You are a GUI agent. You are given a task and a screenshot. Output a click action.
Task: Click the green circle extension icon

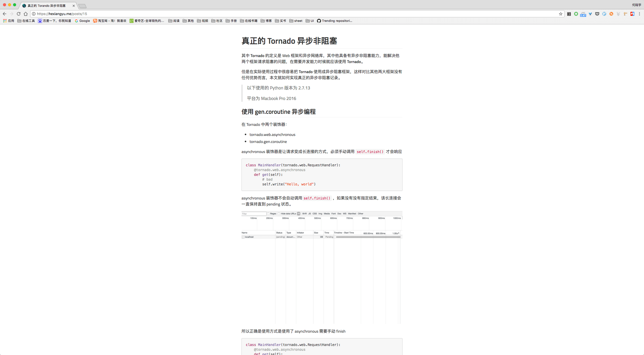point(576,14)
